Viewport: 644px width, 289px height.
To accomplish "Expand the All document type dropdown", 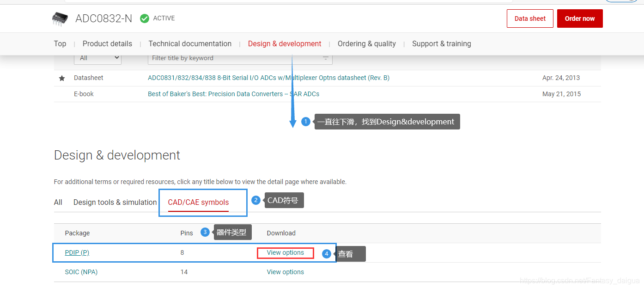I will pyautogui.click(x=97, y=58).
